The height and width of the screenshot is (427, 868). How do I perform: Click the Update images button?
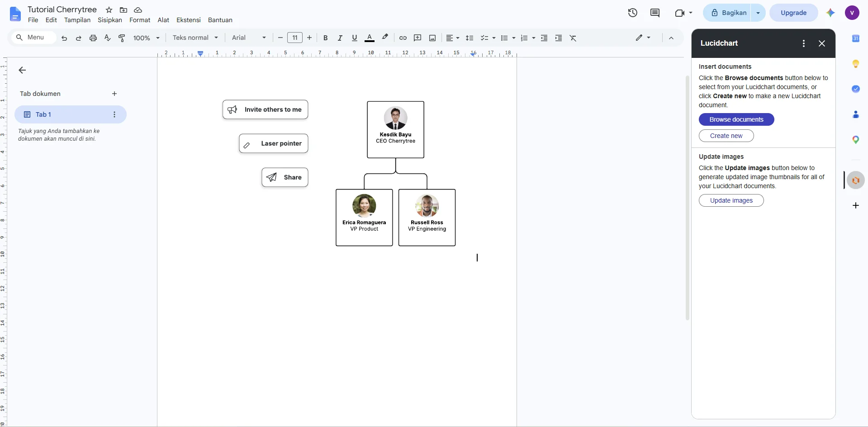731,200
